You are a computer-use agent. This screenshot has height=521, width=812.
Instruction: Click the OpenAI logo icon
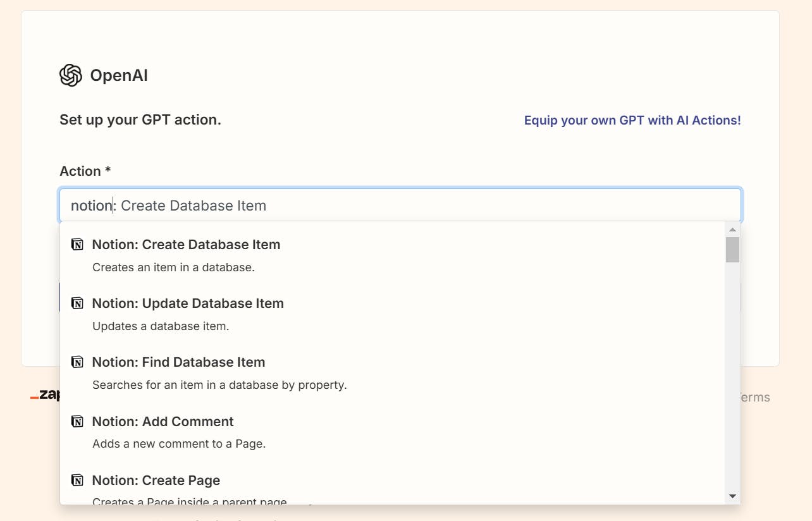(x=71, y=75)
